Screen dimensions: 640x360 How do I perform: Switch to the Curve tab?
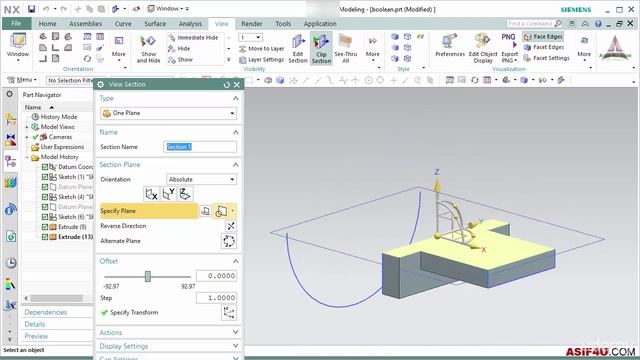(x=123, y=24)
